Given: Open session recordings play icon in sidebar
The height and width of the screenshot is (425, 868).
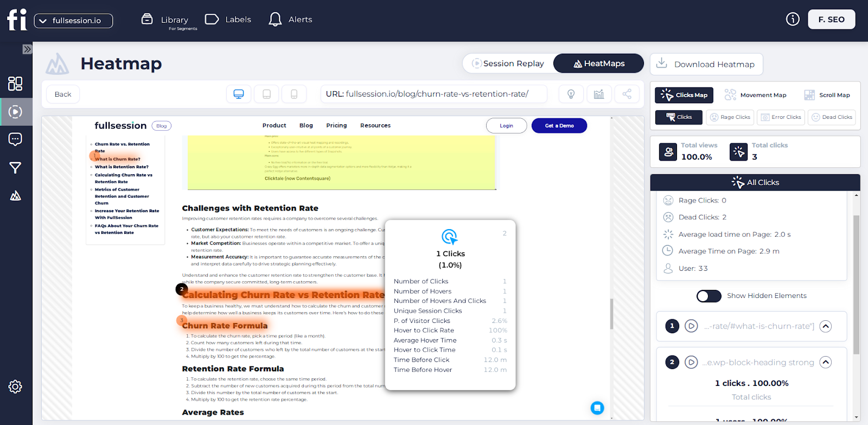Looking at the screenshot, I should (15, 112).
